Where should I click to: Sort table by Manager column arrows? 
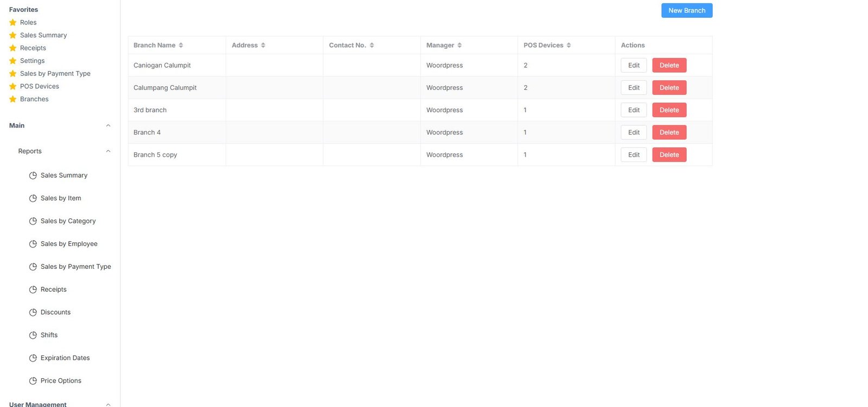click(x=459, y=45)
